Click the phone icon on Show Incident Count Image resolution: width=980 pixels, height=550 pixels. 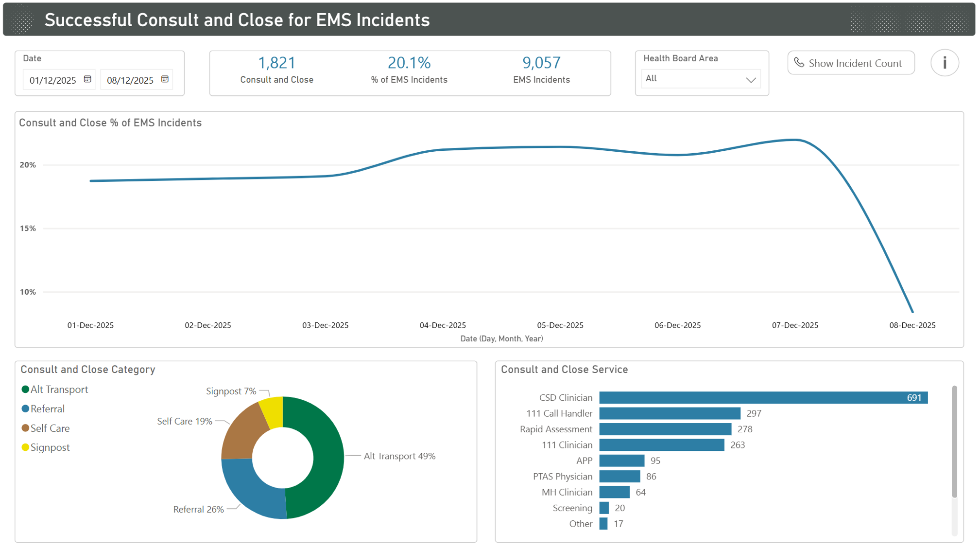click(799, 63)
